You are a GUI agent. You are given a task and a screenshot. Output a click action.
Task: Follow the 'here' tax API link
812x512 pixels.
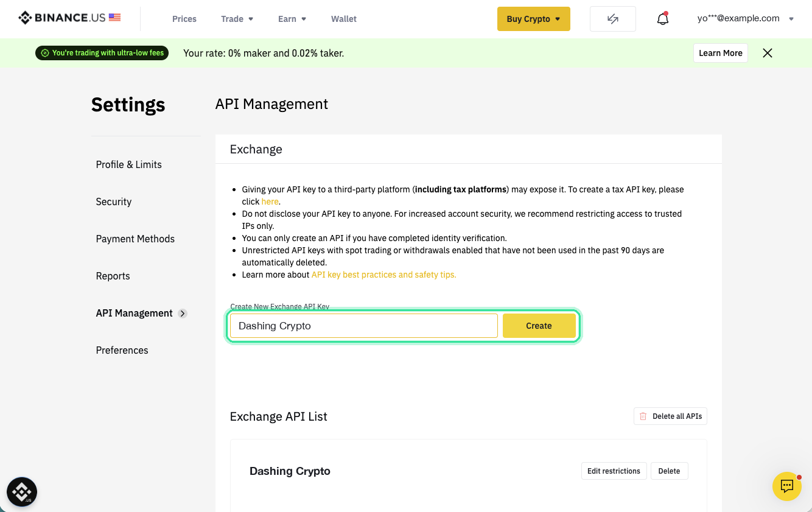pyautogui.click(x=270, y=202)
